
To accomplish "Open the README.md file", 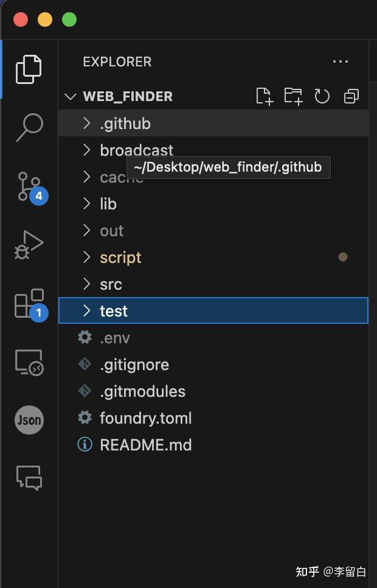I will [145, 445].
